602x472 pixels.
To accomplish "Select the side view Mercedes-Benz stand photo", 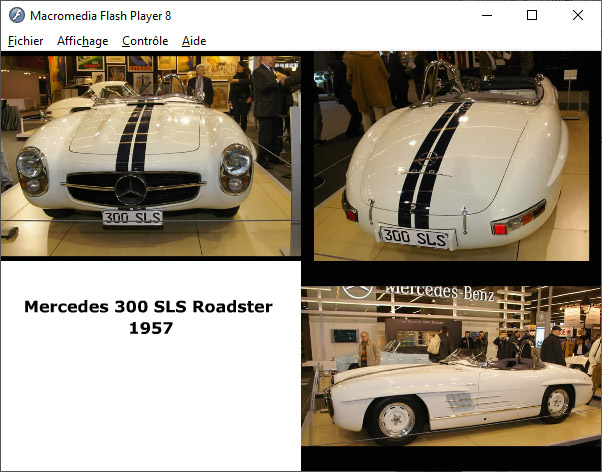I will coord(451,366).
